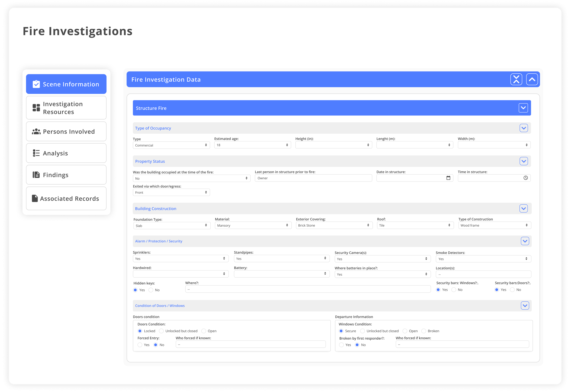This screenshot has height=392, width=568.
Task: Collapse the Building Construction section
Action: [523, 209]
